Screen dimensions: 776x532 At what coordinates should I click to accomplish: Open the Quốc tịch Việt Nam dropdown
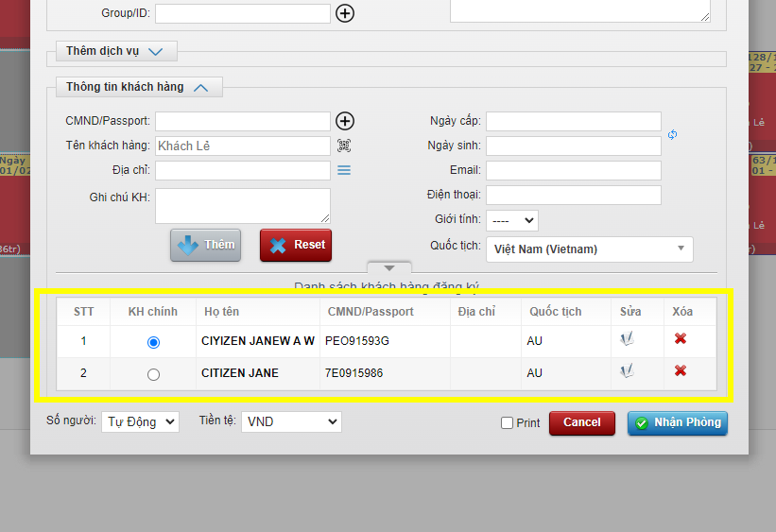point(589,249)
